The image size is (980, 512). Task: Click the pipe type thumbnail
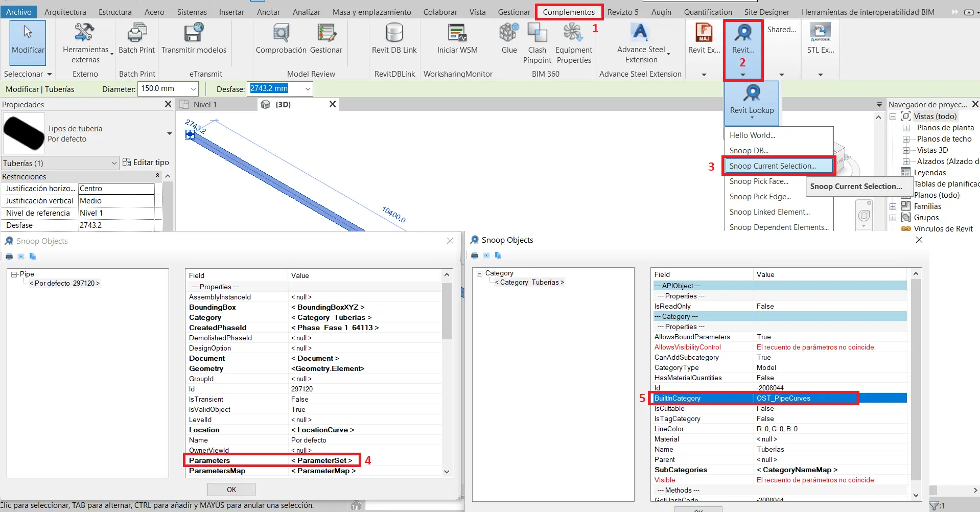(x=24, y=133)
